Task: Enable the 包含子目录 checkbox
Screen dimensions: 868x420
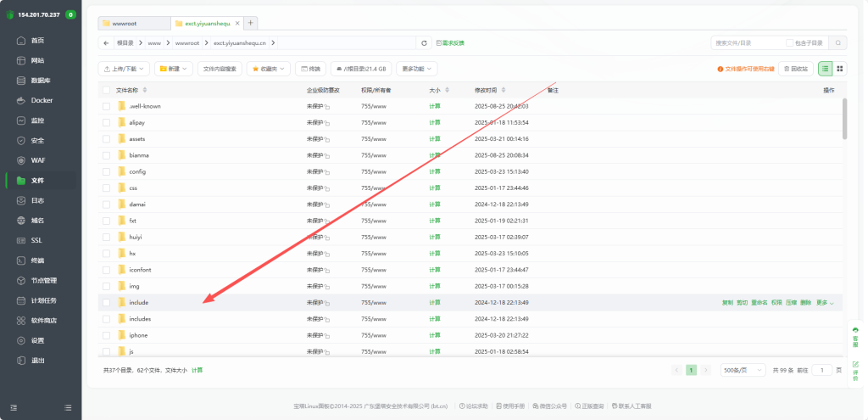Action: 790,42
